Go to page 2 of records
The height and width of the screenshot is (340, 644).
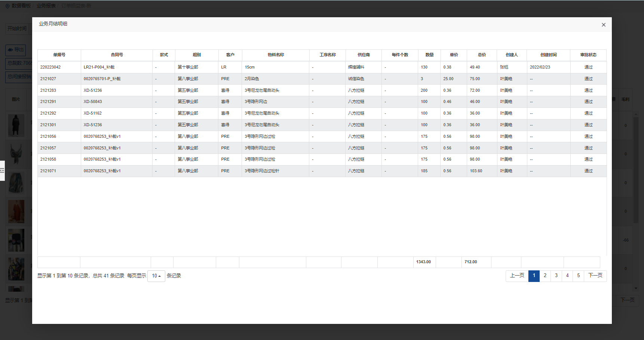coord(545,276)
